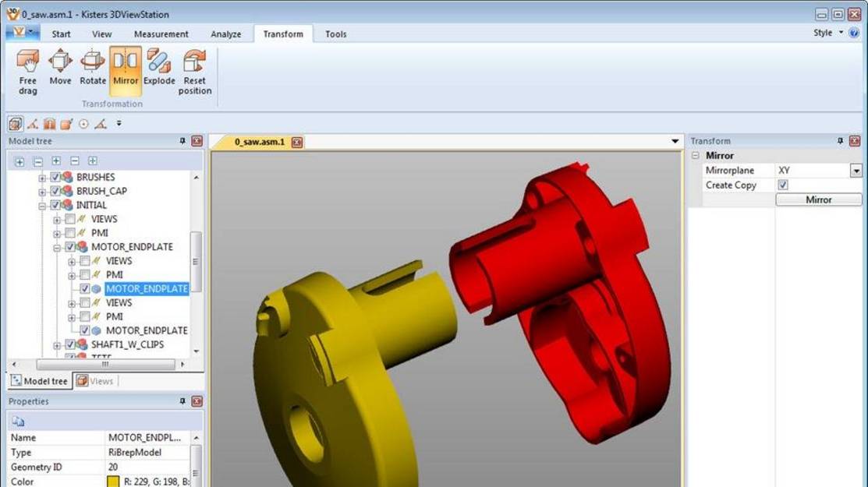The height and width of the screenshot is (487, 868).
Task: Click Reset position in the ribbon
Action: (195, 72)
